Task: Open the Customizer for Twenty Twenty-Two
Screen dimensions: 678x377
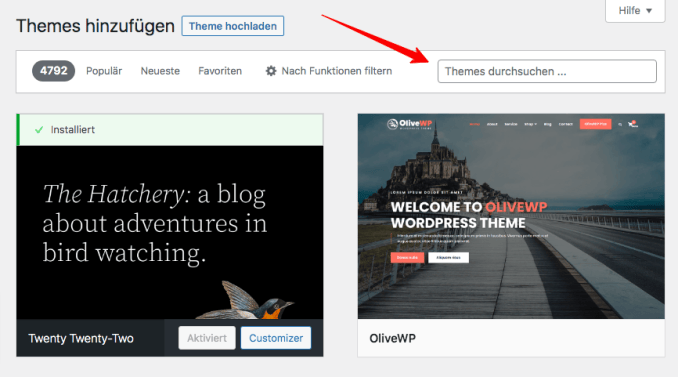Action: tap(276, 338)
